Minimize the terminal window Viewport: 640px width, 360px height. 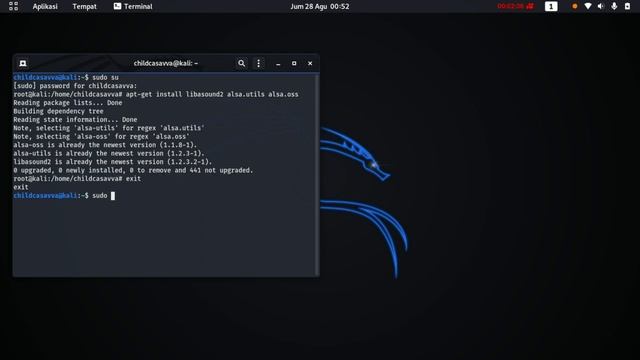pyautogui.click(x=278, y=64)
